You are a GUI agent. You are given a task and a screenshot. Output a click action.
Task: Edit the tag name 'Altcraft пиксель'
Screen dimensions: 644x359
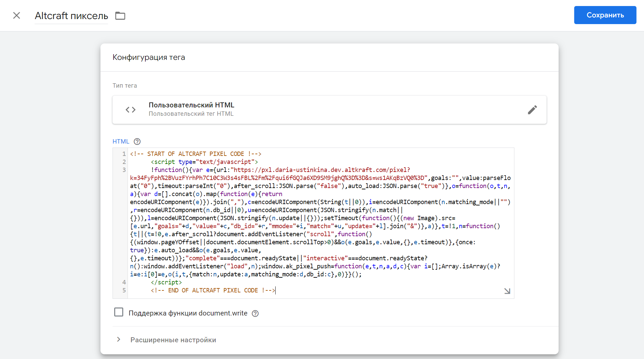tap(71, 16)
